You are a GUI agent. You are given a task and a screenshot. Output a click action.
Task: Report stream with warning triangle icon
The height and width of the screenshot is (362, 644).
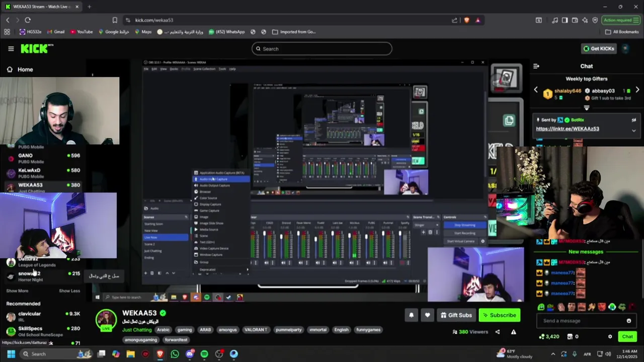tap(514, 332)
